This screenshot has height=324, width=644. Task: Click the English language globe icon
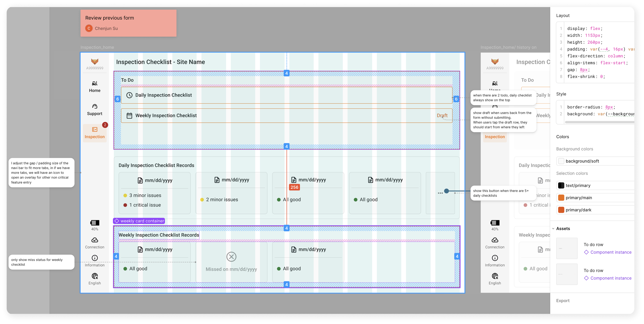pos(94,276)
